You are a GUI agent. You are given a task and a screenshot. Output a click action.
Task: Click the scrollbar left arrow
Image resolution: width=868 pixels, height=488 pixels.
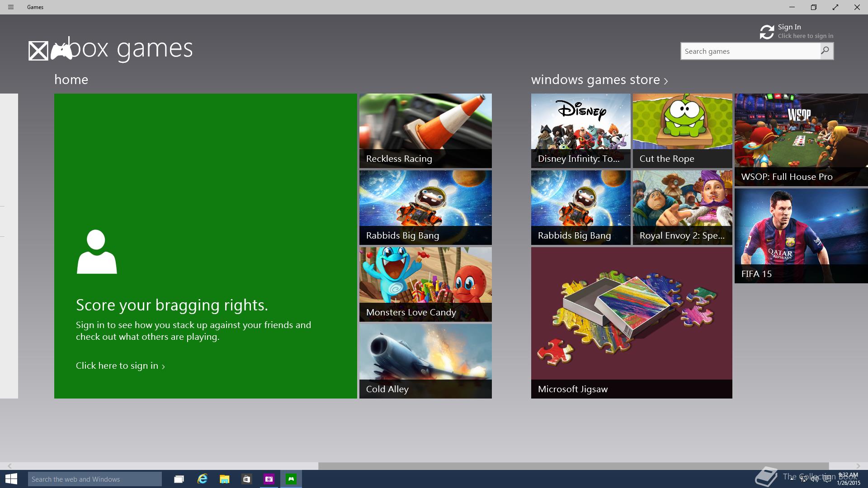click(9, 466)
